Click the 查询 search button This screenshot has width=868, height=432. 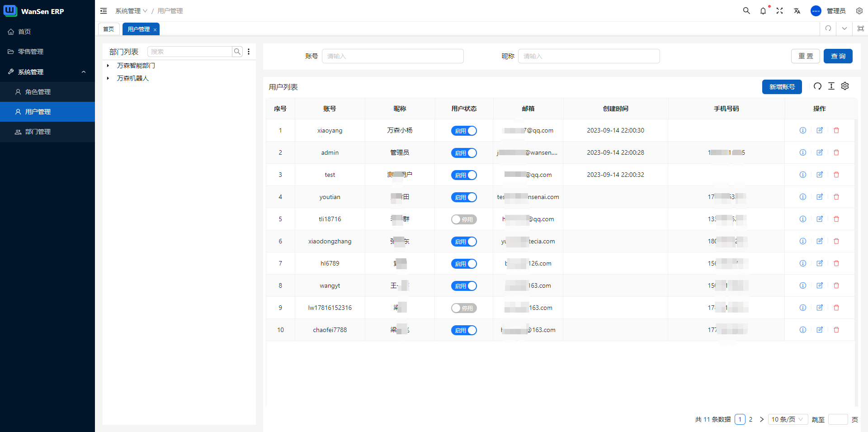(x=838, y=56)
